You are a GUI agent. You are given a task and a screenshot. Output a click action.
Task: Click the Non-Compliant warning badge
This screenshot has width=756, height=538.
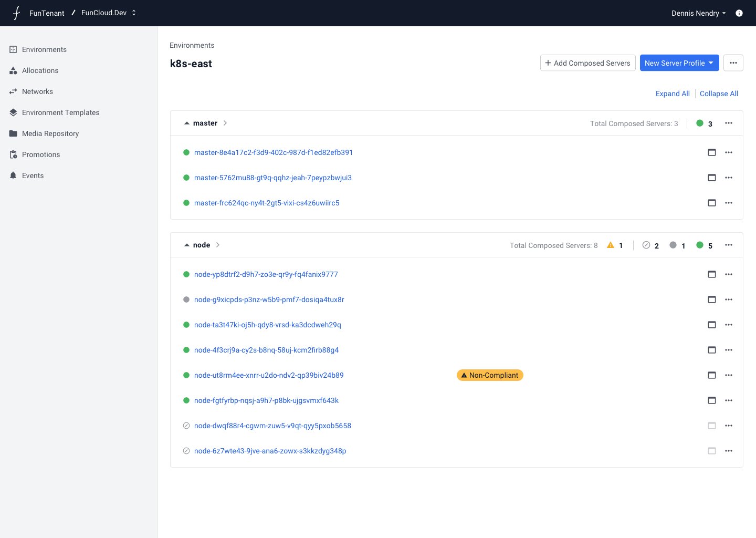[x=490, y=375]
